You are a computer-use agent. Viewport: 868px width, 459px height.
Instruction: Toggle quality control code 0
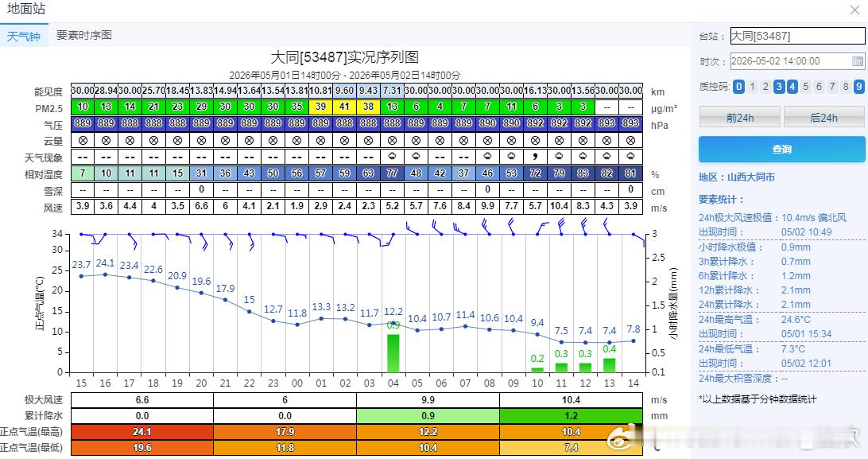point(738,87)
